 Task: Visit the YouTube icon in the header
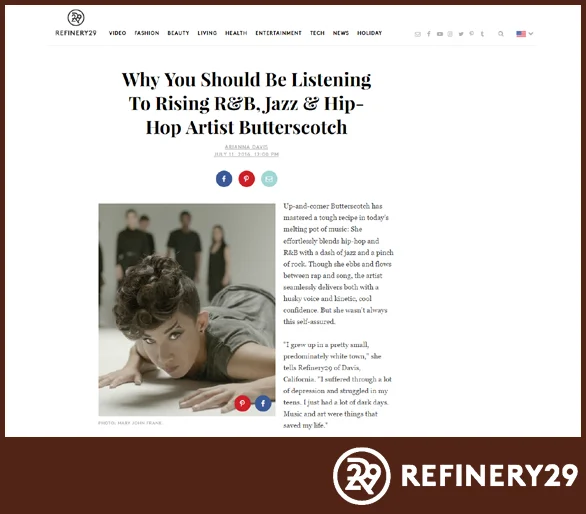[x=440, y=34]
